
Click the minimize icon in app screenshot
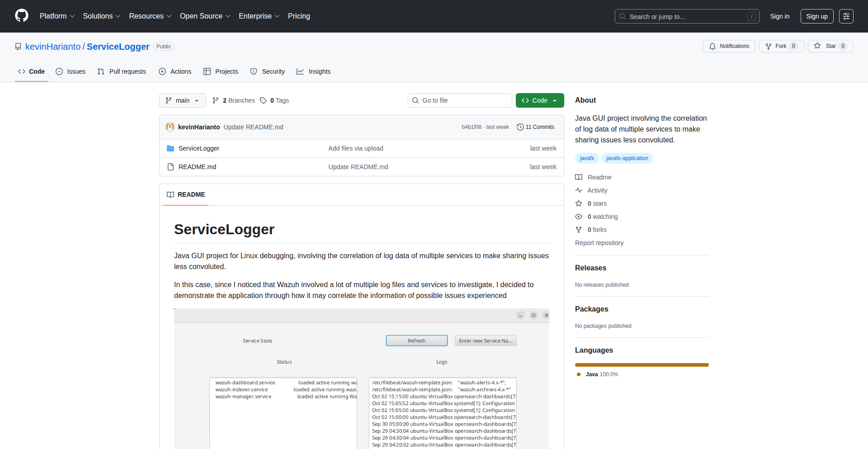point(520,316)
